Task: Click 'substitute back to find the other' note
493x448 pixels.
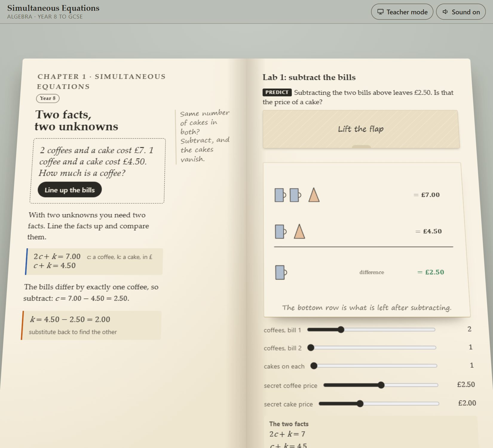Action: click(x=73, y=332)
